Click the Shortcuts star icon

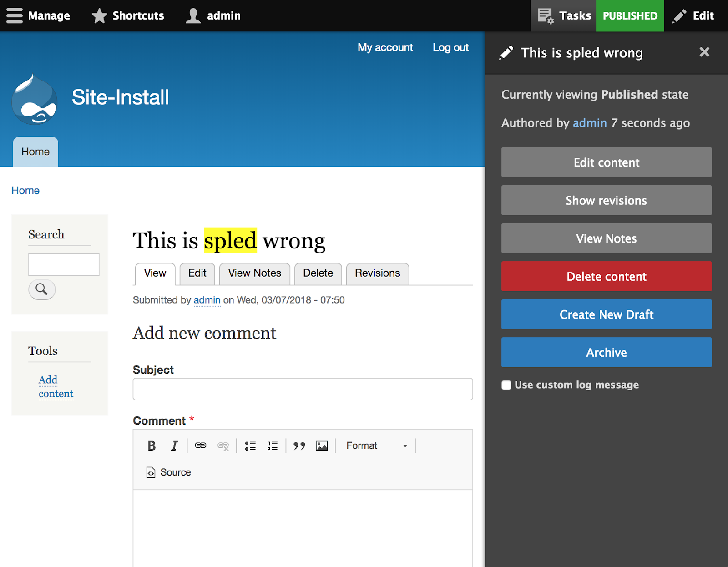click(x=99, y=15)
